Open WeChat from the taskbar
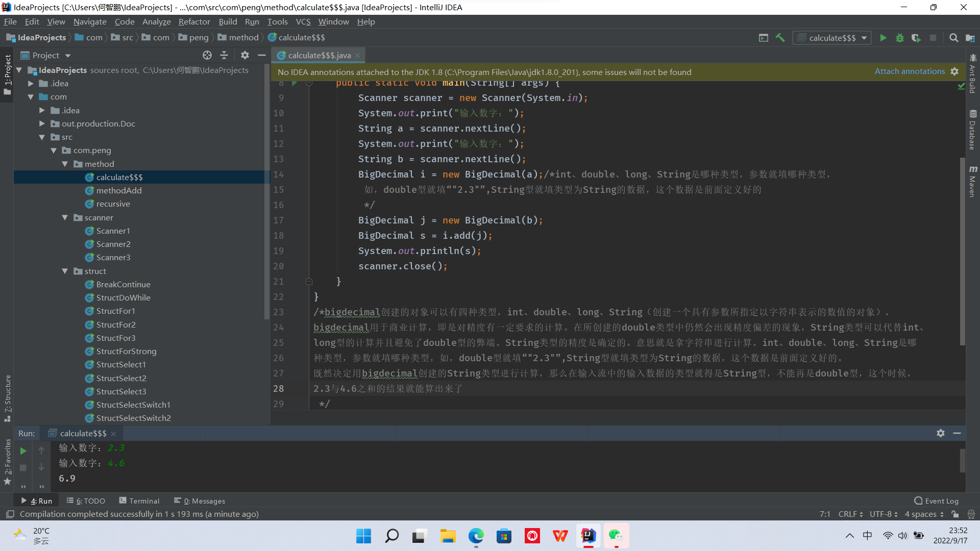 coord(616,536)
